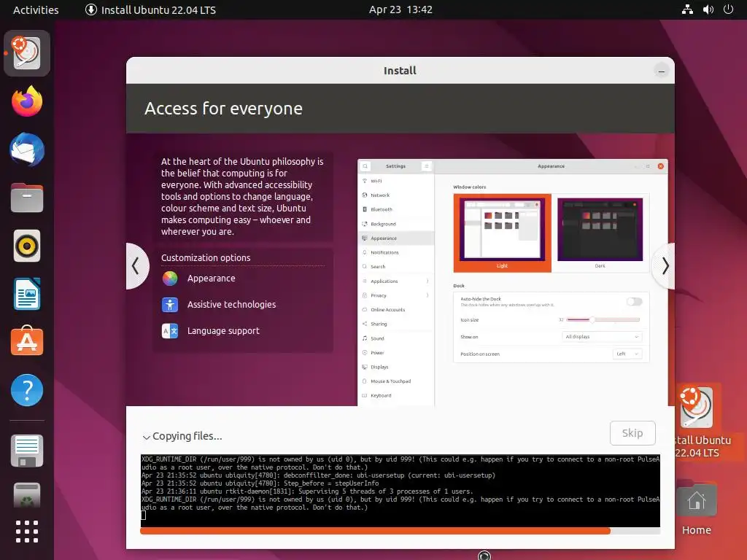This screenshot has height=560, width=747.
Task: Expand Applications entry in Settings preview
Action: (x=396, y=281)
